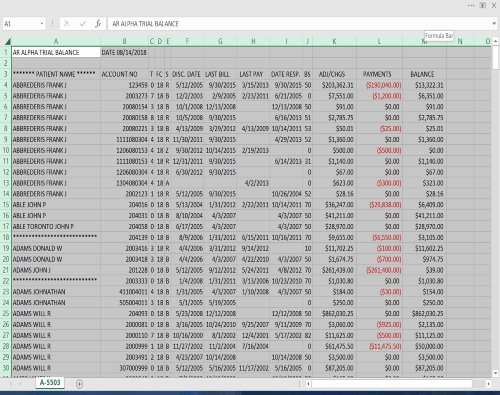
Task: Click ADAMS JOHN J name cell
Action: coord(56,270)
